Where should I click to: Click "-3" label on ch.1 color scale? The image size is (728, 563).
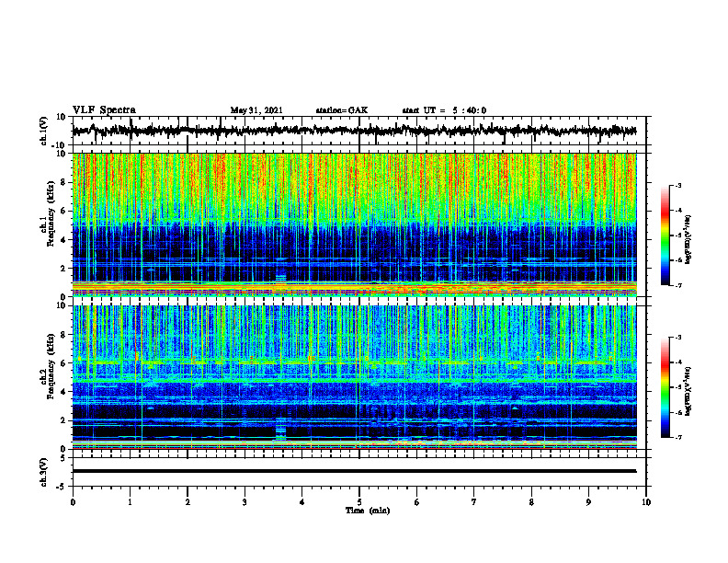click(x=678, y=185)
